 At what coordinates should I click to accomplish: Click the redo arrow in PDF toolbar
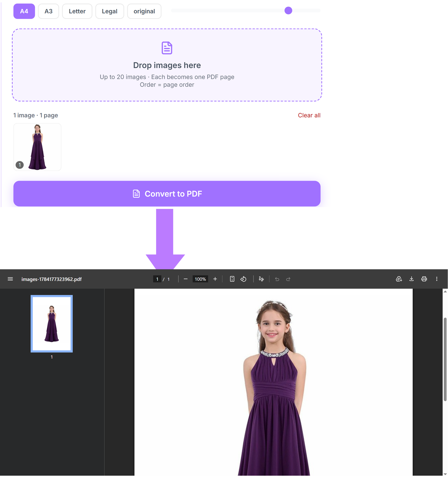pyautogui.click(x=288, y=279)
